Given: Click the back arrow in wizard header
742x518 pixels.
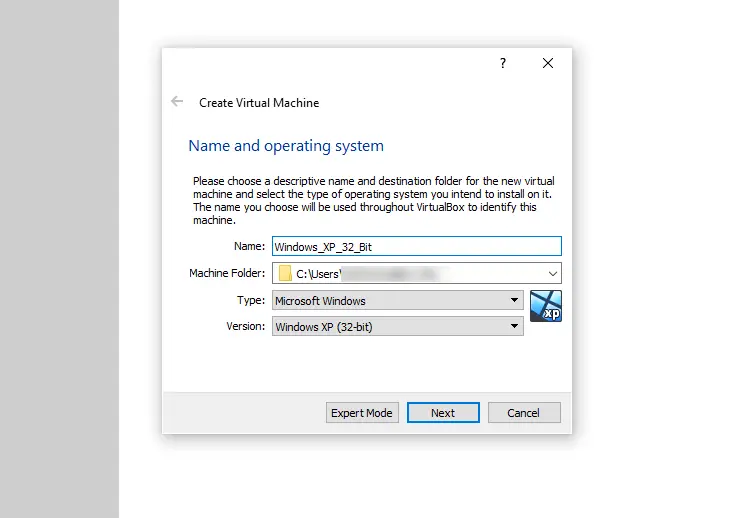Looking at the screenshot, I should (177, 101).
